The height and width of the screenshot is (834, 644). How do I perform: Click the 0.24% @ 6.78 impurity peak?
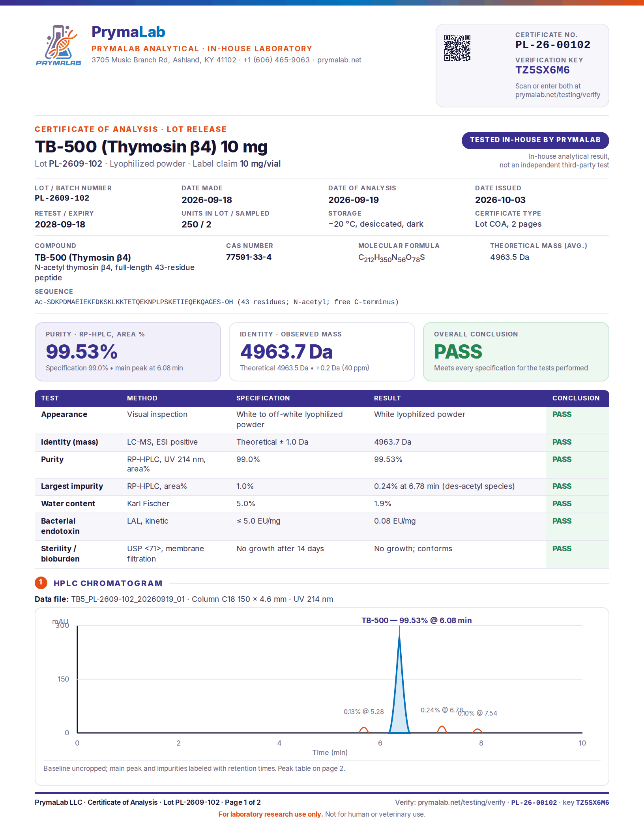(442, 729)
